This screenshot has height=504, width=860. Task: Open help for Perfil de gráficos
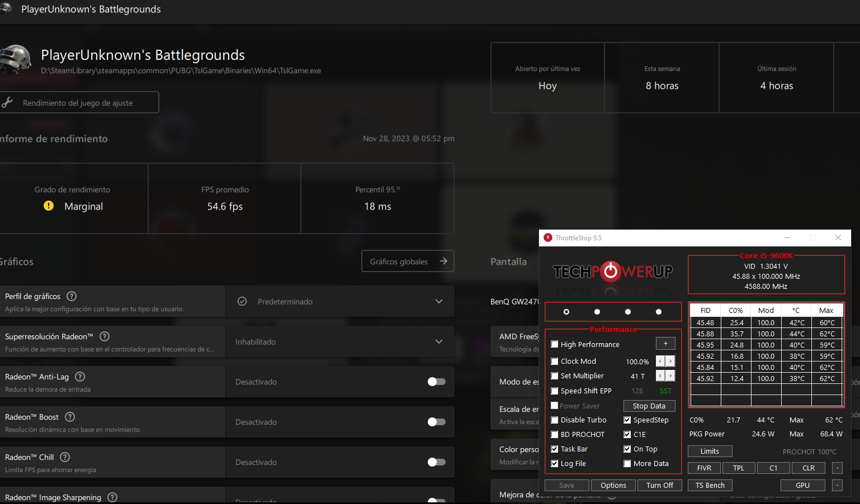pos(72,296)
